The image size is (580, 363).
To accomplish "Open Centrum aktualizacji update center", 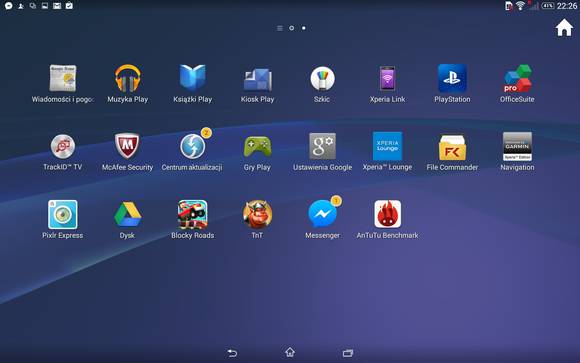I will [x=192, y=146].
